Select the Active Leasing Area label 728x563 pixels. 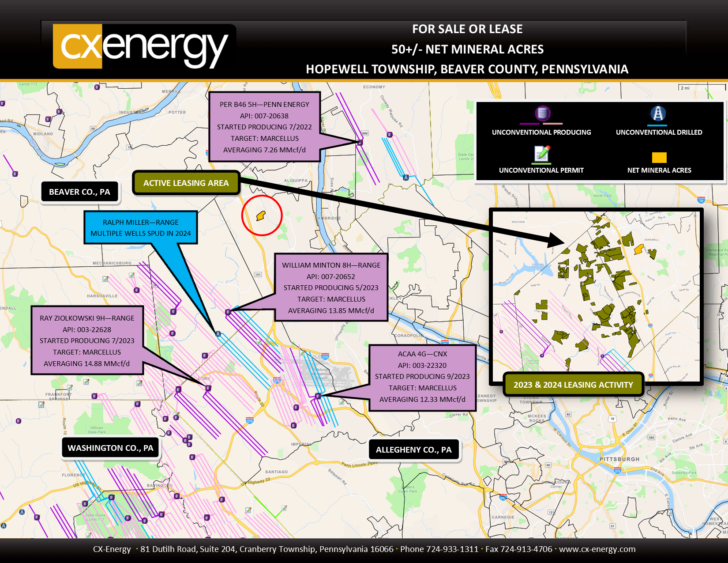tap(186, 183)
